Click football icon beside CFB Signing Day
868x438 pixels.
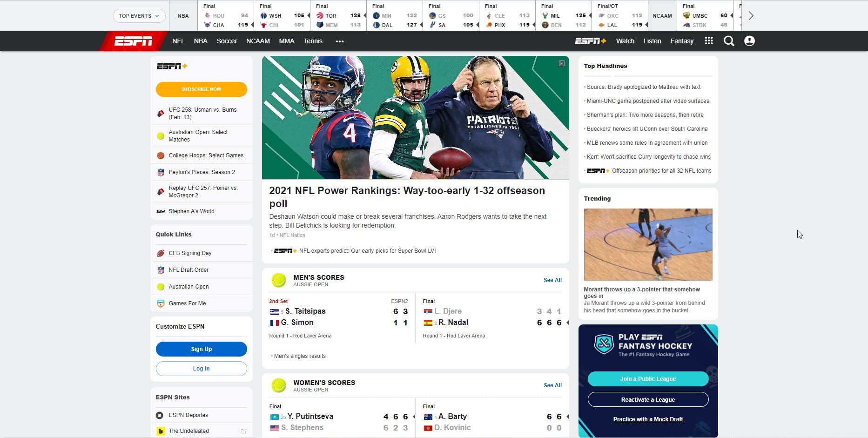[161, 253]
